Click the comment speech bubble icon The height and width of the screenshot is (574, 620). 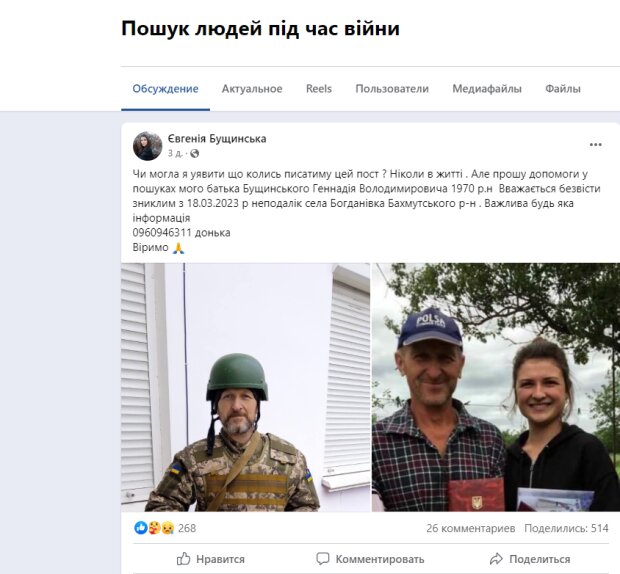tap(323, 559)
